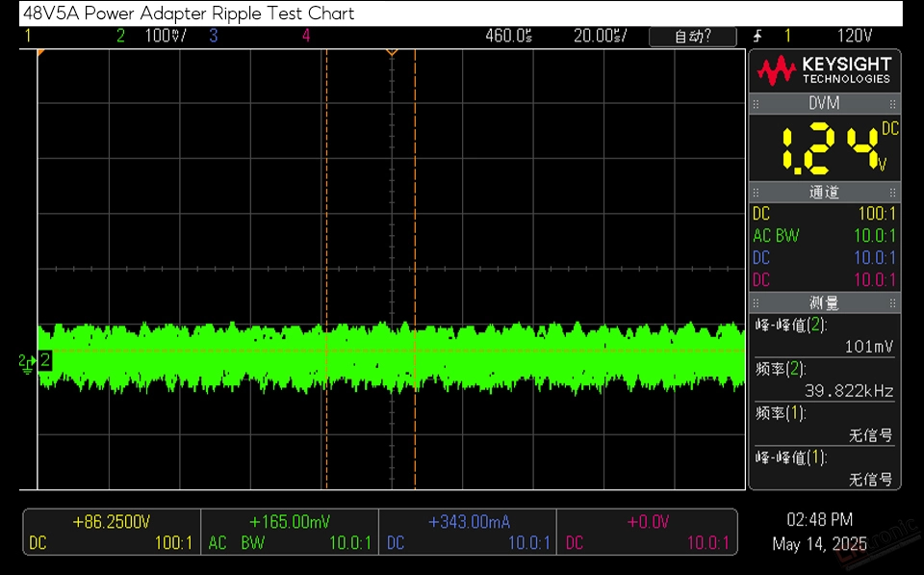Click the 峰-峰值(2) 101mV measurement
924x575 pixels.
pos(825,335)
